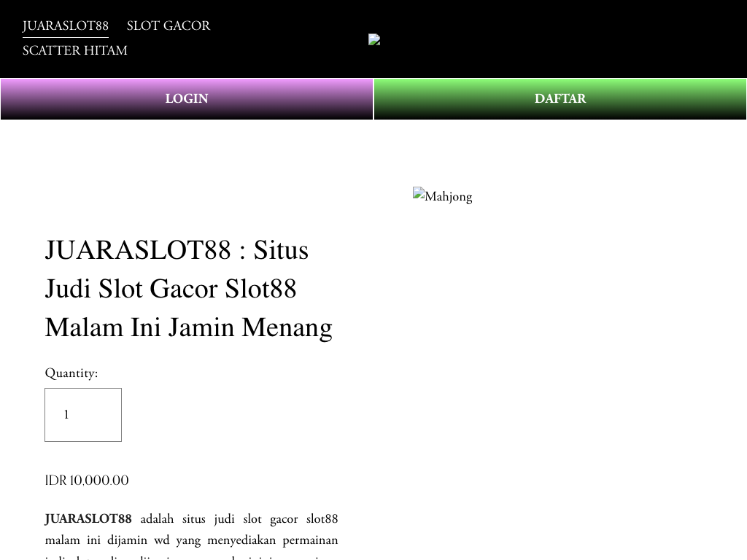
Task: Click the IDR 10,000.00 price
Action: click(87, 481)
